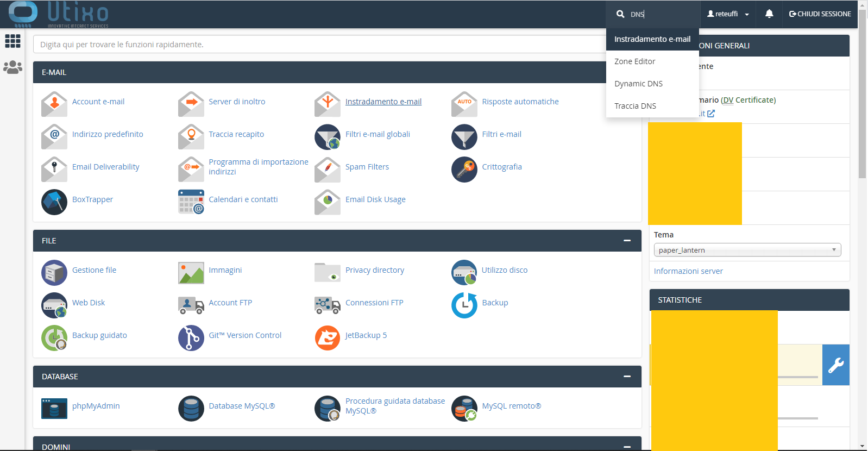Image resolution: width=868 pixels, height=451 pixels.
Task: Click the Calendari e contatti icon
Action: [191, 202]
